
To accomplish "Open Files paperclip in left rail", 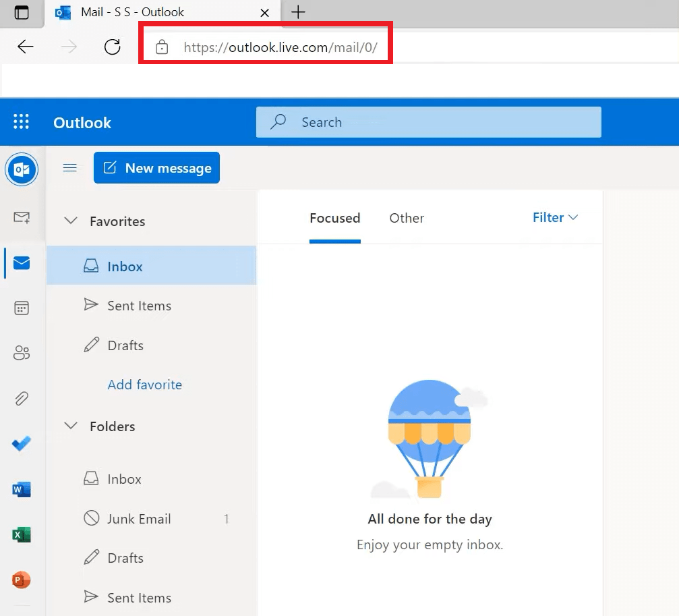I will [22, 398].
